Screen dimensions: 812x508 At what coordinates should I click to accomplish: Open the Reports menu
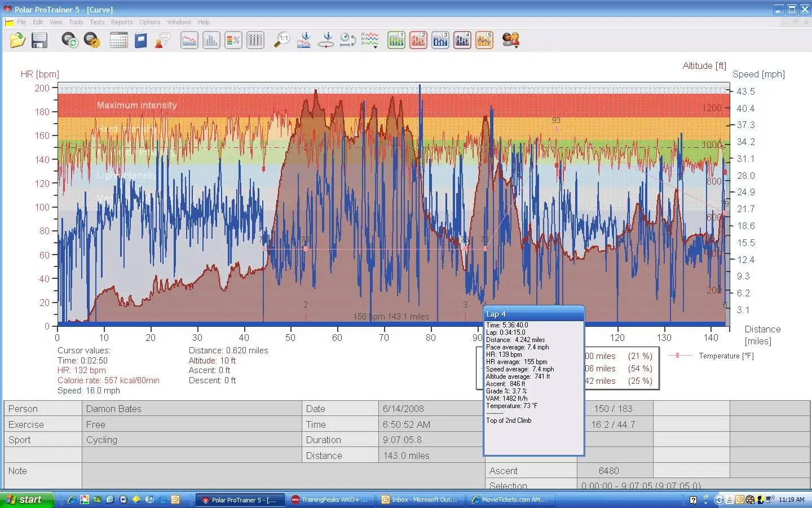pyautogui.click(x=121, y=22)
